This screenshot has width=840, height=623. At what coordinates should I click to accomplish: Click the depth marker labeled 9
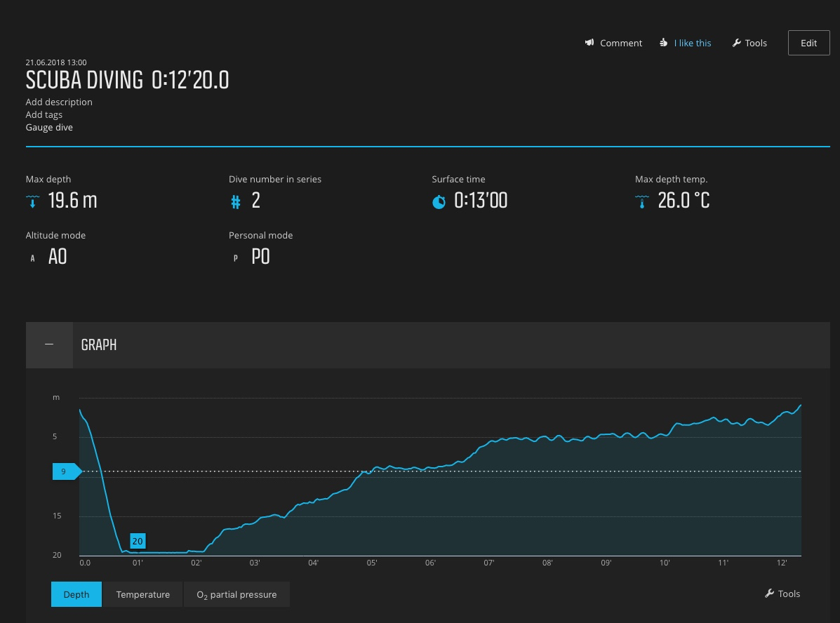[x=65, y=471]
